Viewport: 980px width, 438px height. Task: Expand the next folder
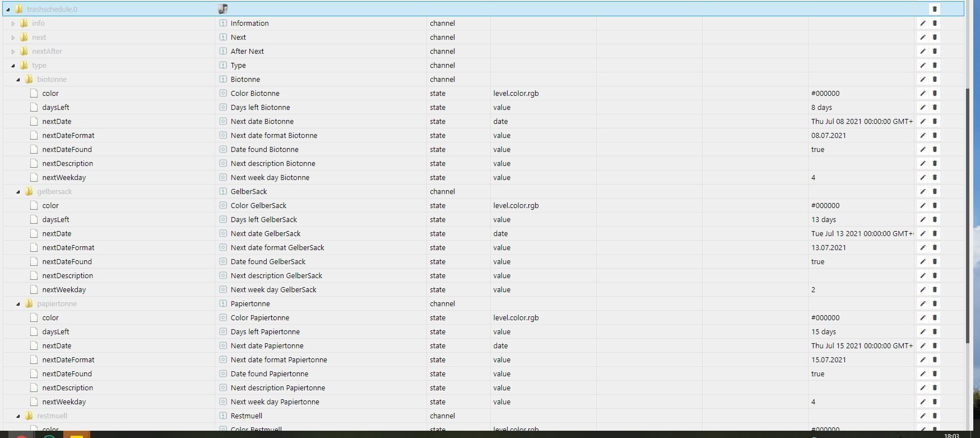[x=13, y=38]
